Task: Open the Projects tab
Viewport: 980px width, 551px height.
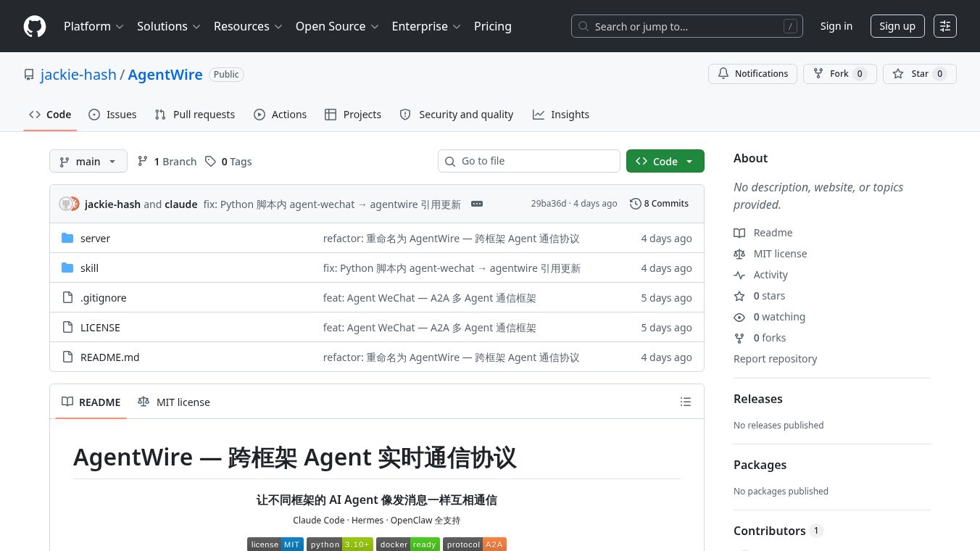Action: click(x=353, y=115)
